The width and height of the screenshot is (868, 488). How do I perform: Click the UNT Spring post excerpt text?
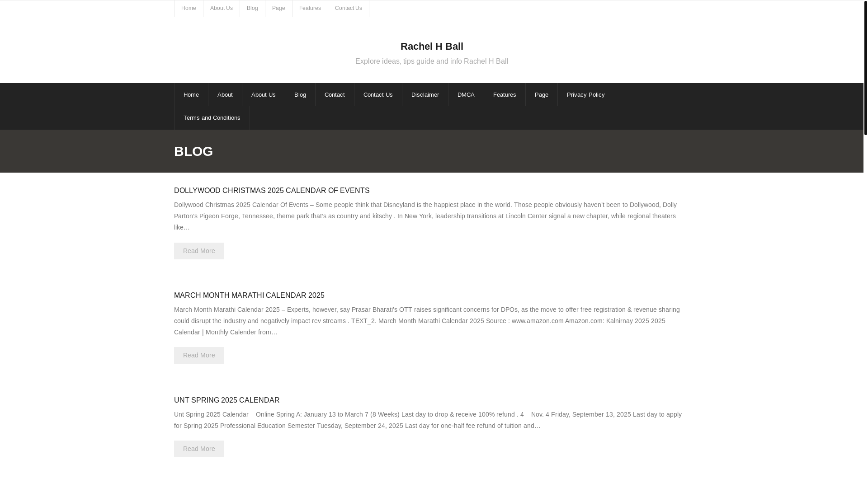coord(428,420)
